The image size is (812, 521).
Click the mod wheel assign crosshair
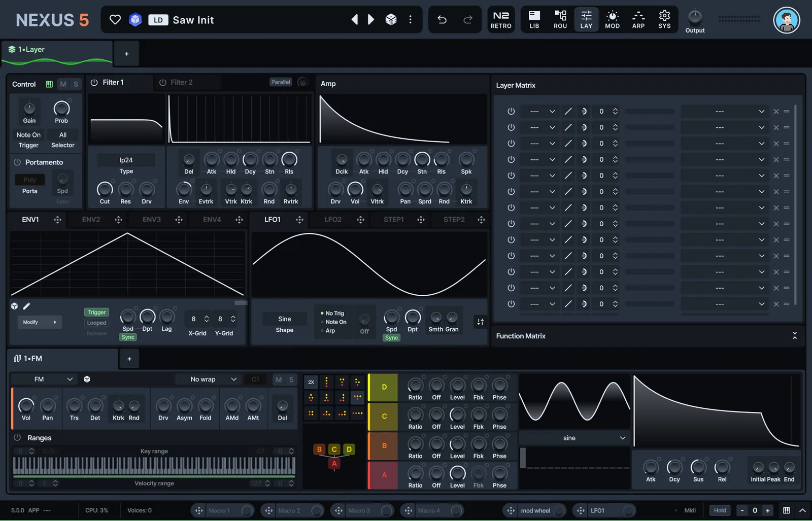point(511,510)
